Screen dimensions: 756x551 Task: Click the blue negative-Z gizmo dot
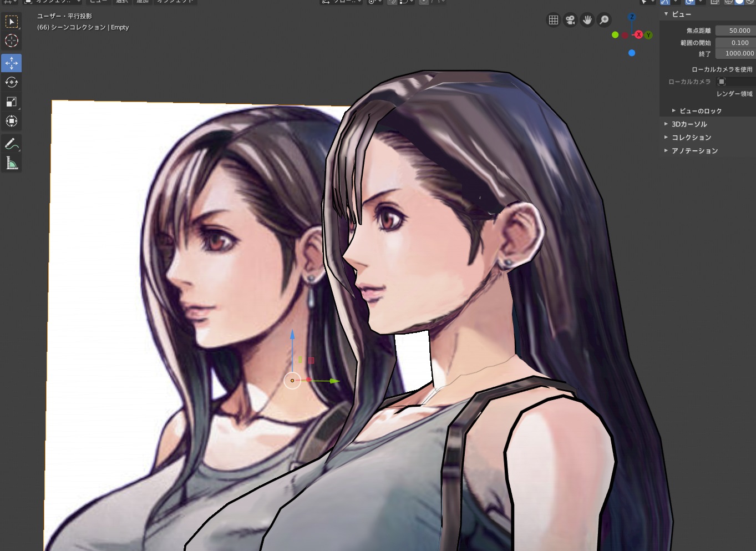pyautogui.click(x=632, y=53)
